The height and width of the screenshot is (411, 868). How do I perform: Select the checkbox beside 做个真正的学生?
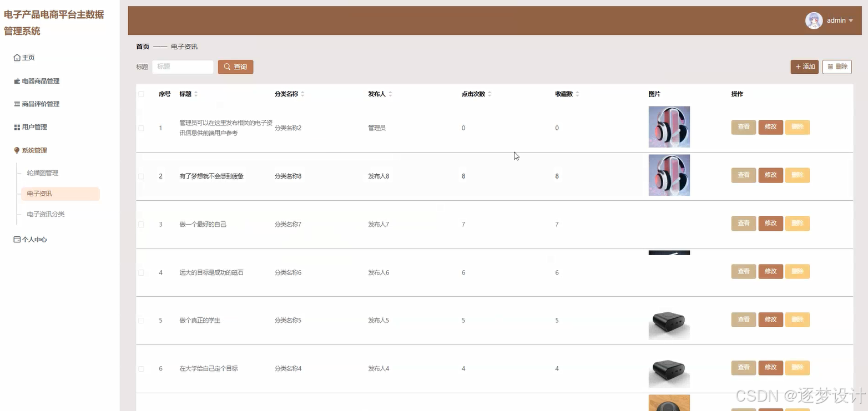tap(141, 321)
